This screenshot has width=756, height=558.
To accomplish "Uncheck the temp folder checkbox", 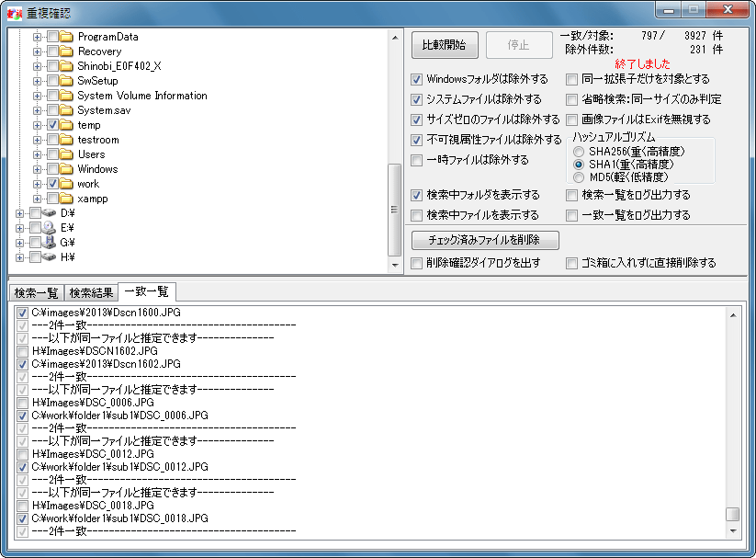I will tap(53, 125).
